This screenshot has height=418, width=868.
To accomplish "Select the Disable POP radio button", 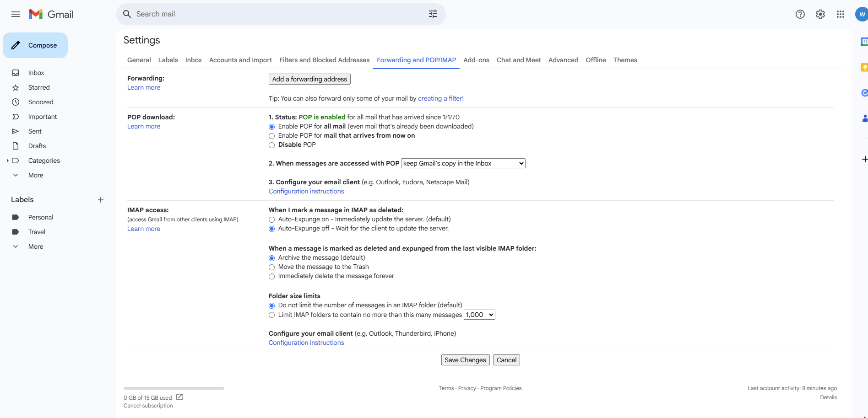I will 271,145.
